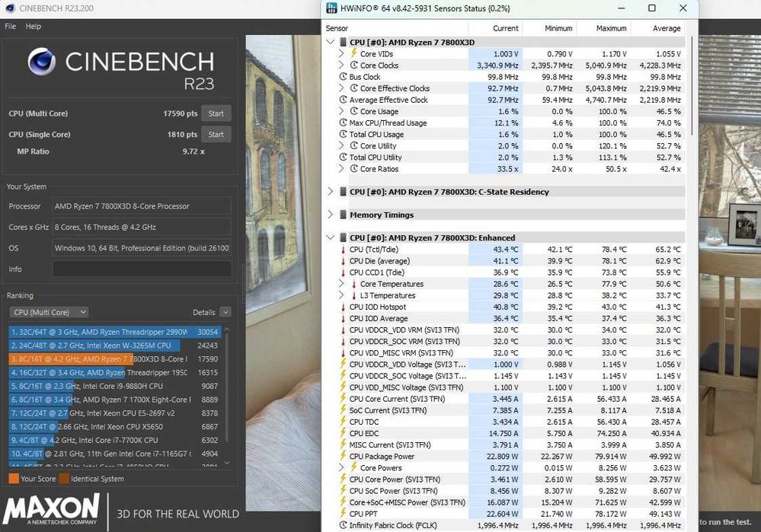The height and width of the screenshot is (532, 761).
Task: Click the clock icon beside Average Effective Clock
Action: coord(343,100)
